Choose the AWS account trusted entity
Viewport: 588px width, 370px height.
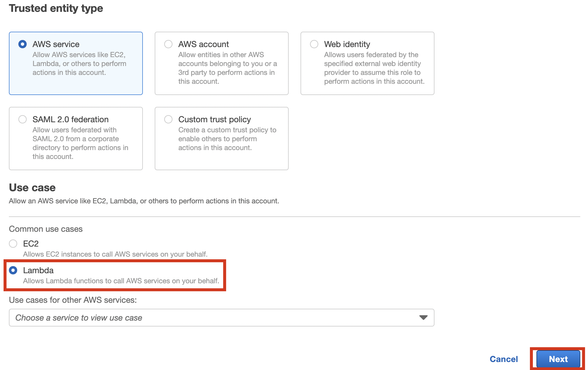click(168, 44)
